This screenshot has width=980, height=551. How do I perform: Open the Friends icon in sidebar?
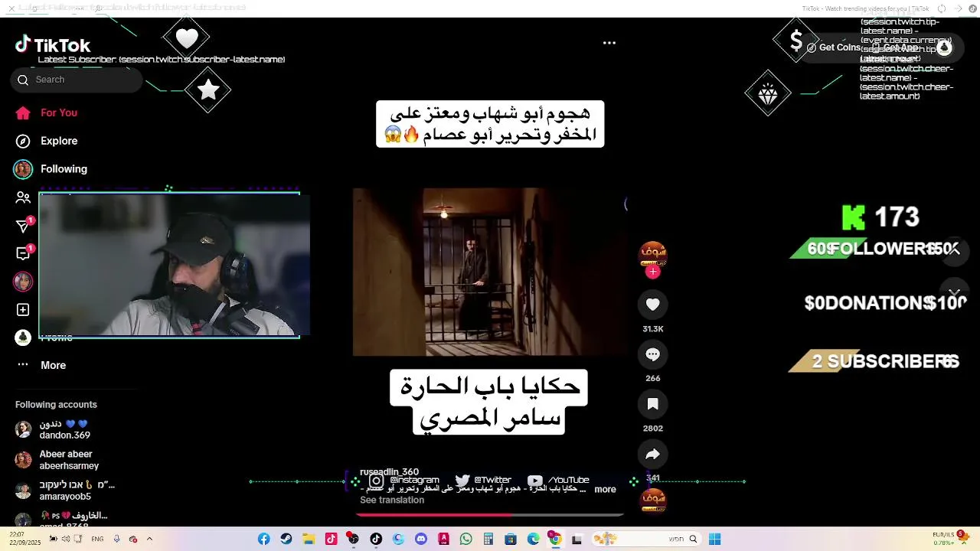tap(23, 197)
